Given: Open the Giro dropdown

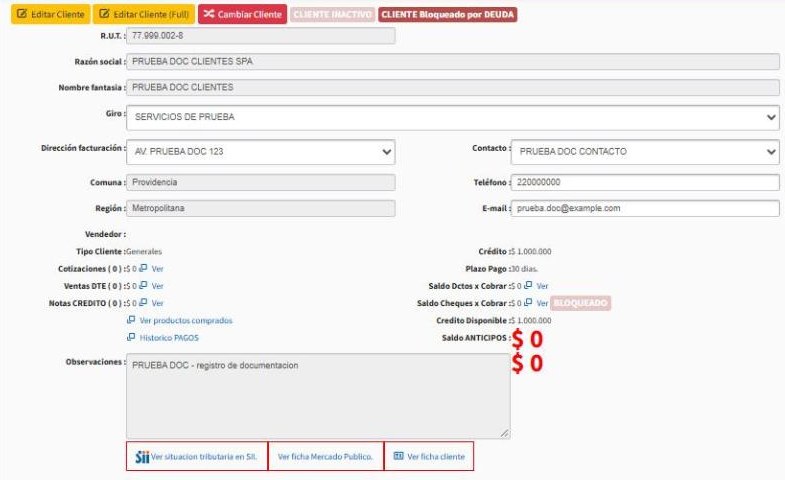Looking at the screenshot, I should click(x=453, y=117).
